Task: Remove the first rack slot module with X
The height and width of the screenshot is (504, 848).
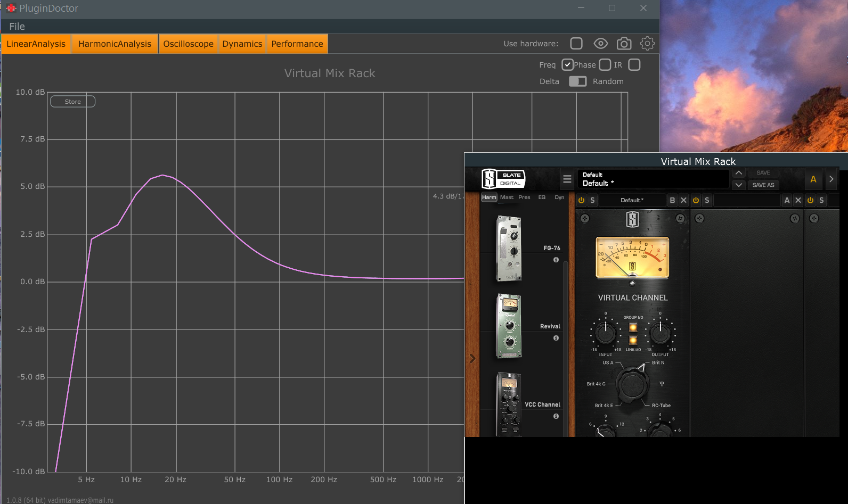Action: (x=684, y=200)
